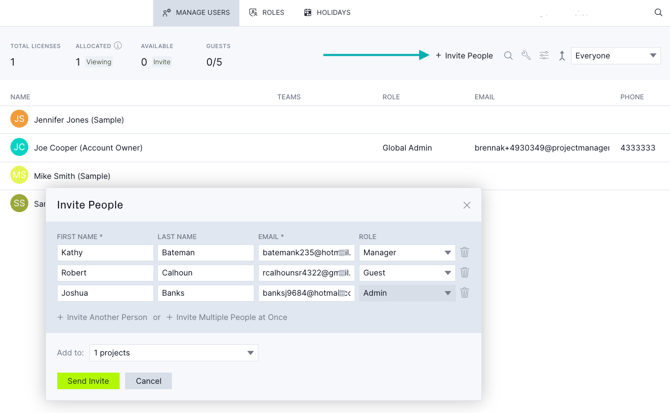Click + Invite Multiple People at Once

[x=227, y=317]
